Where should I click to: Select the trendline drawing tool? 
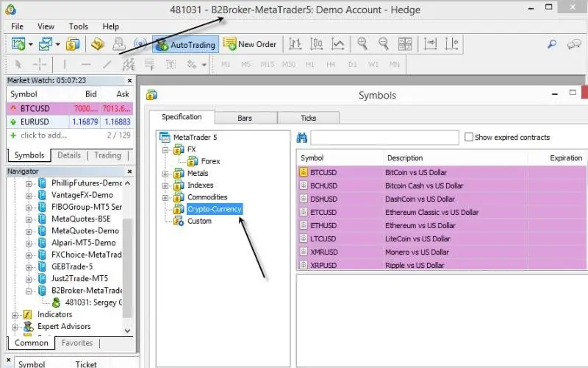107,65
